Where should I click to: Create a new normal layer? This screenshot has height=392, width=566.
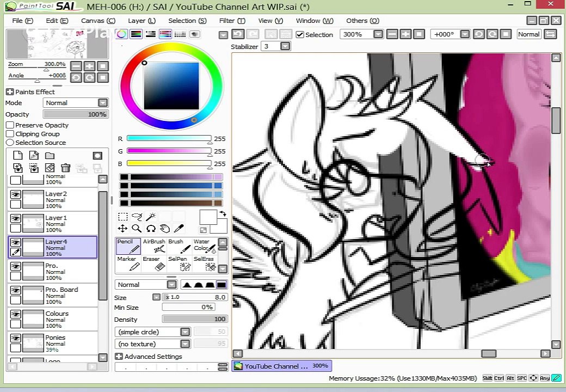pos(17,156)
